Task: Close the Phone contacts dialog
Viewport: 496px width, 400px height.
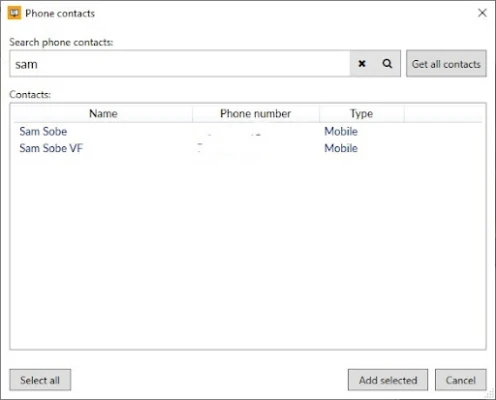Action: tap(482, 13)
